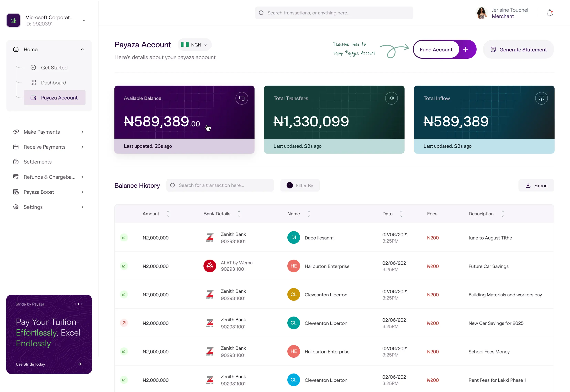Collapse the Home menu section
Image resolution: width=570 pixels, height=392 pixels.
pyautogui.click(x=82, y=49)
